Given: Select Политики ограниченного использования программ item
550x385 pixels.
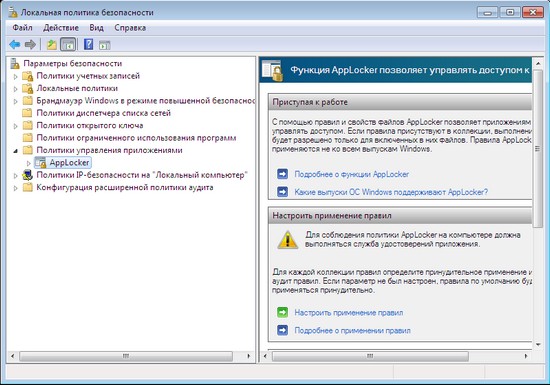Looking at the screenshot, I should click(x=136, y=138).
